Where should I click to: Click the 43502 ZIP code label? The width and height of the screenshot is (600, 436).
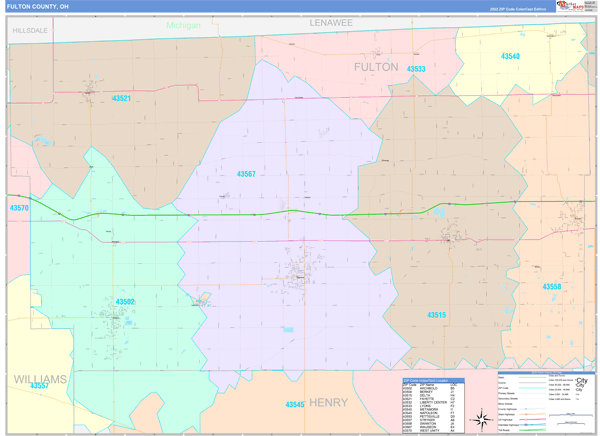pyautogui.click(x=125, y=301)
